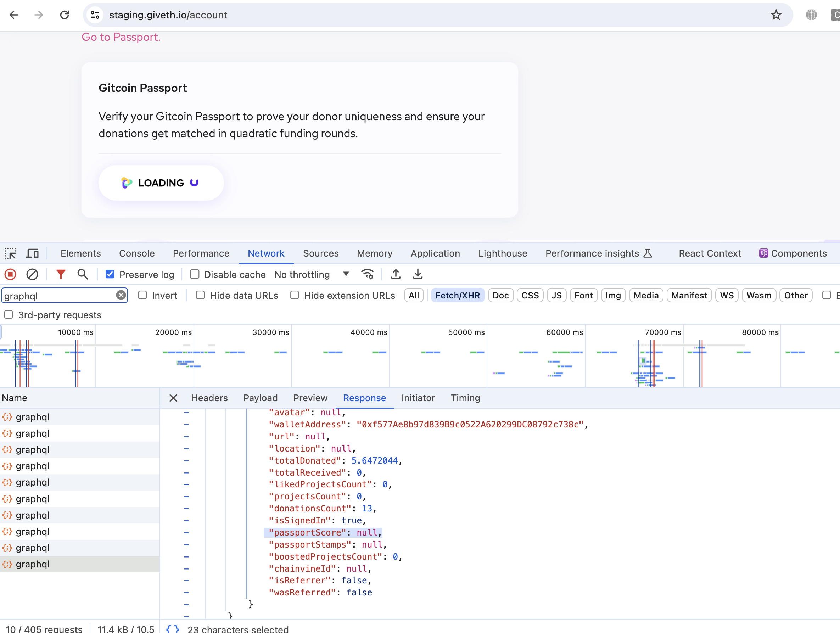Open network search magnifier
Viewport: 840px width, 633px height.
[x=82, y=274]
